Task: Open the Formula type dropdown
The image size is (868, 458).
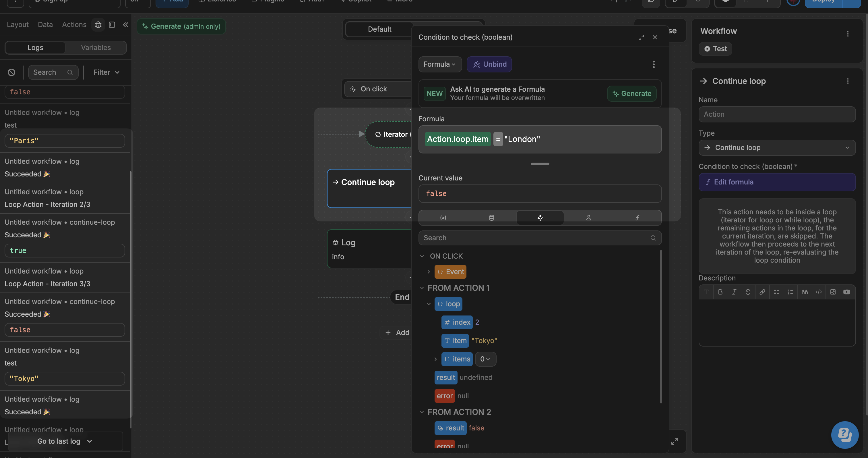Action: tap(439, 64)
